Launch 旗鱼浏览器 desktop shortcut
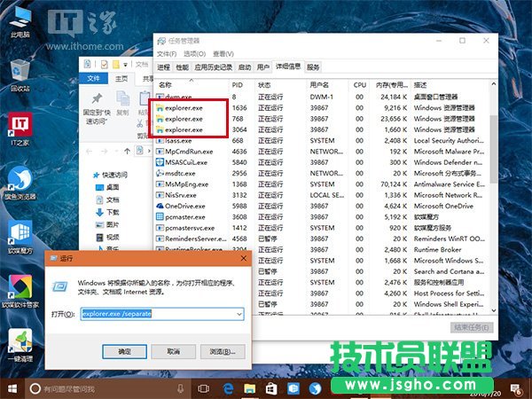The image size is (532, 399). [20, 183]
